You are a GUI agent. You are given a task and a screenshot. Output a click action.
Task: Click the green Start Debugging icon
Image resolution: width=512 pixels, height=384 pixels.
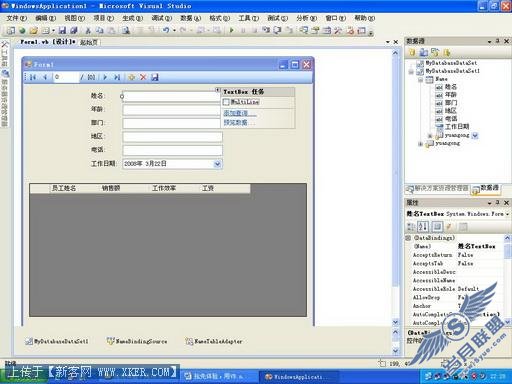232,30
